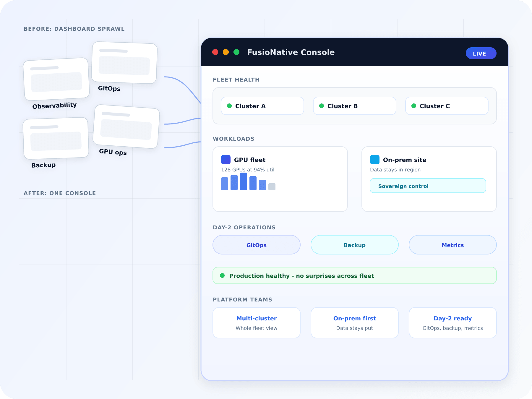The width and height of the screenshot is (532, 399).
Task: Click the LIVE status badge
Action: point(481,53)
